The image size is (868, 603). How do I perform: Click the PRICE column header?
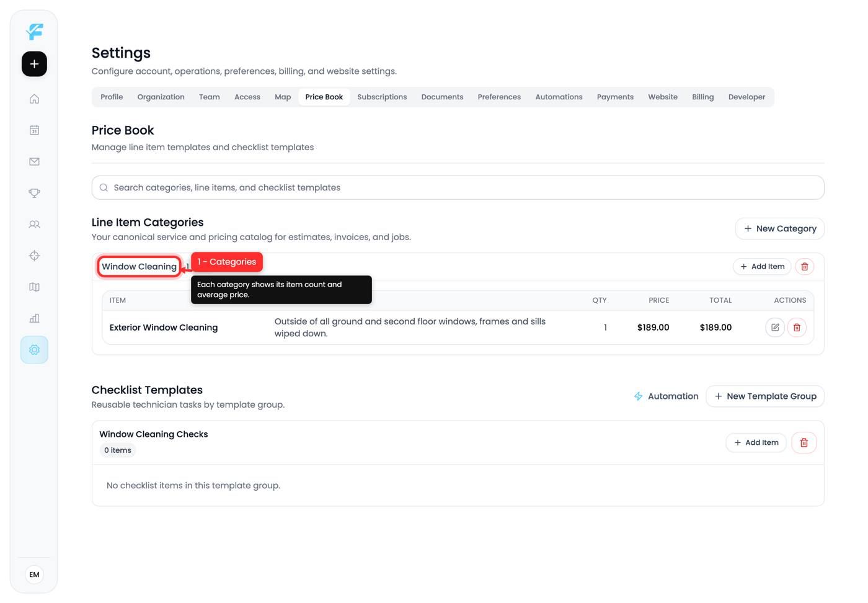659,300
